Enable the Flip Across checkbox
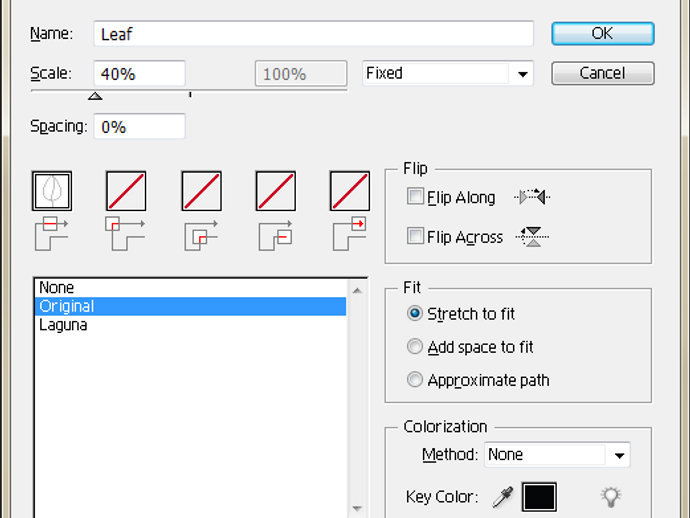The image size is (690, 518). click(415, 236)
